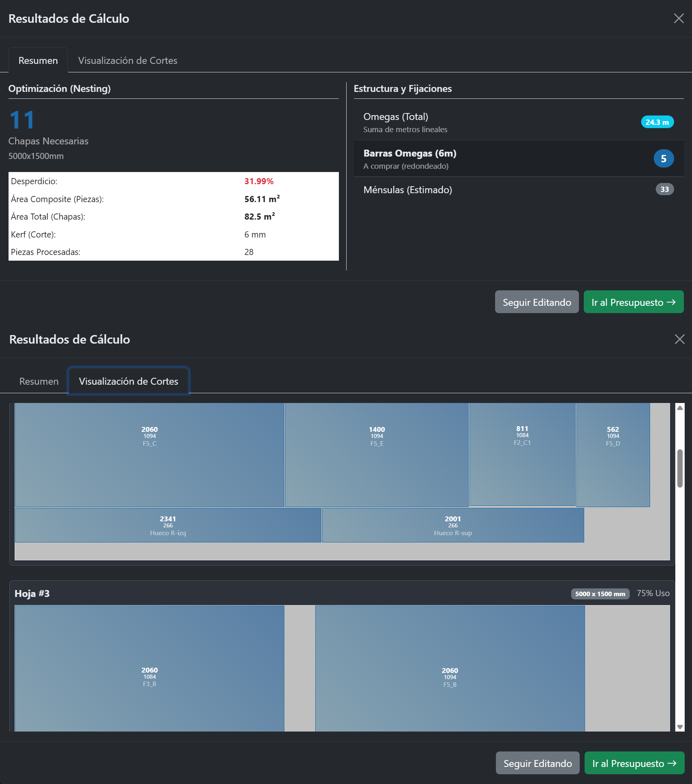Go to Presupuesto from the upper dialog
Image resolution: width=692 pixels, height=784 pixels.
click(633, 302)
